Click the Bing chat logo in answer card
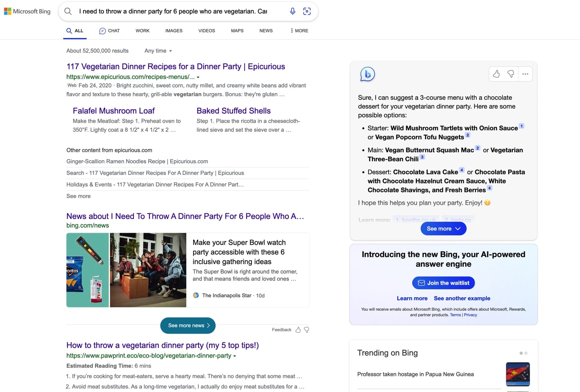This screenshot has width=580, height=392. click(367, 74)
